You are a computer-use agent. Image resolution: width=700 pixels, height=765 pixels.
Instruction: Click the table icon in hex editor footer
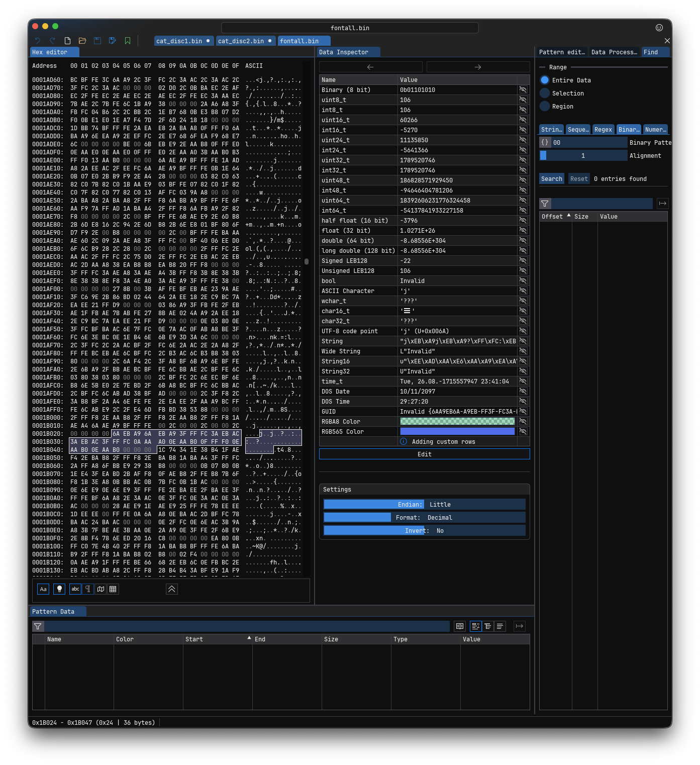click(x=113, y=589)
